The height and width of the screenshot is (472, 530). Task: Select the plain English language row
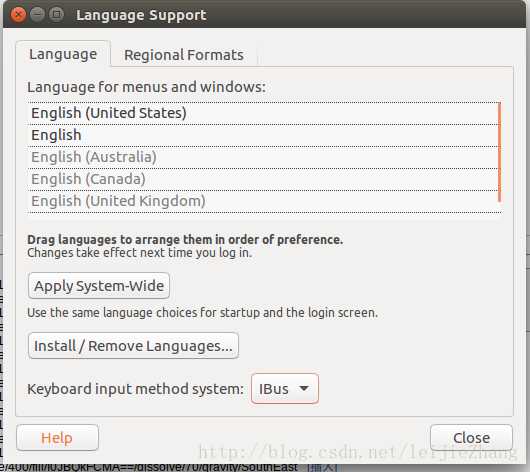click(263, 135)
